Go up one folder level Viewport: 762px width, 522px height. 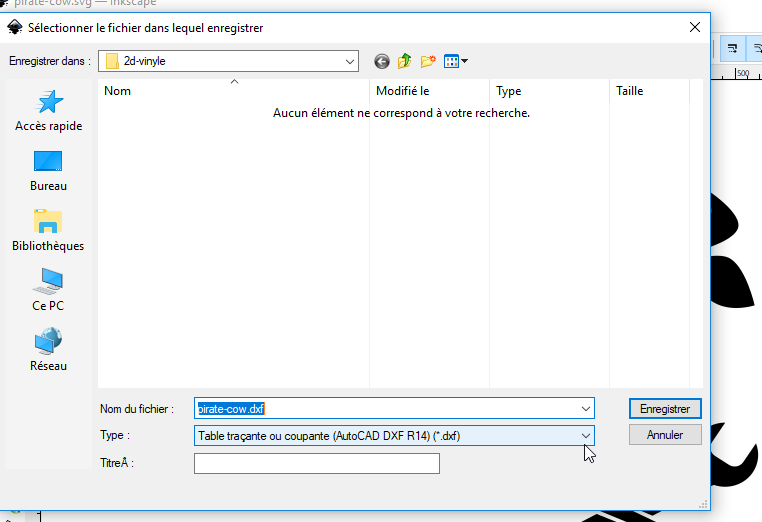tap(404, 61)
